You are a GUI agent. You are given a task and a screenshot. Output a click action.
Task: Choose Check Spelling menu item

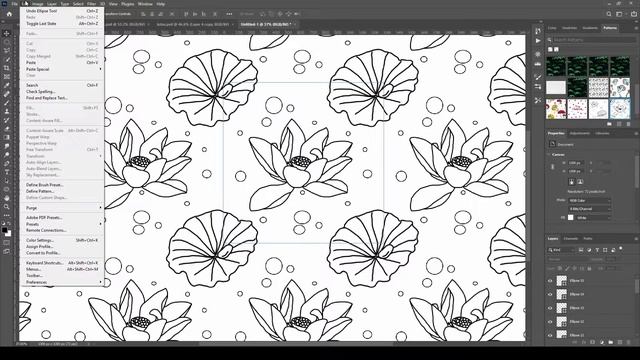[62, 91]
